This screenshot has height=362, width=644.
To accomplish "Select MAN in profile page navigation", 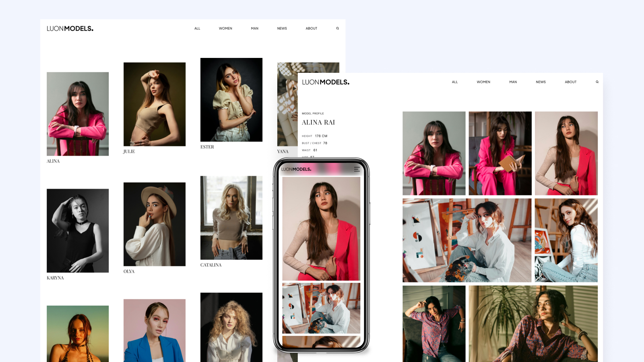I will click(x=513, y=82).
